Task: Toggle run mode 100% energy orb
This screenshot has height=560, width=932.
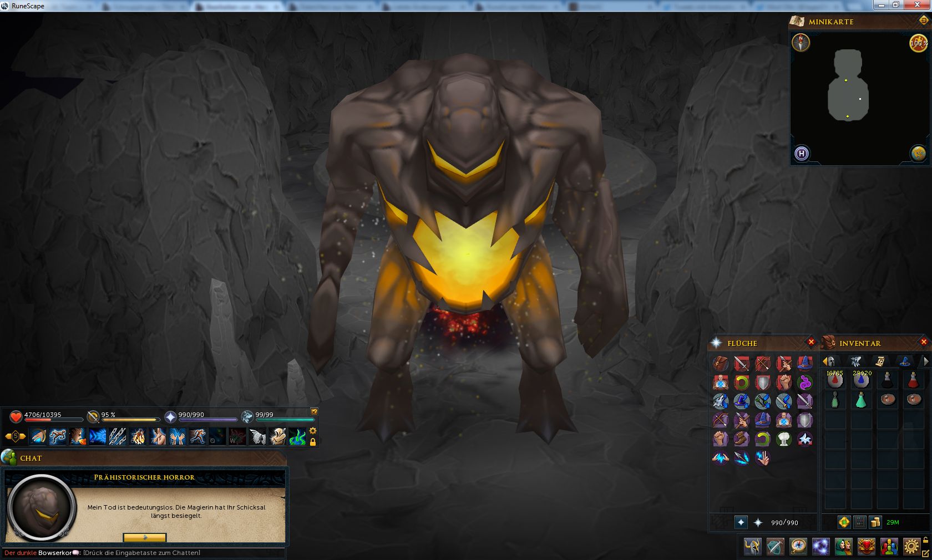Action: tap(918, 43)
